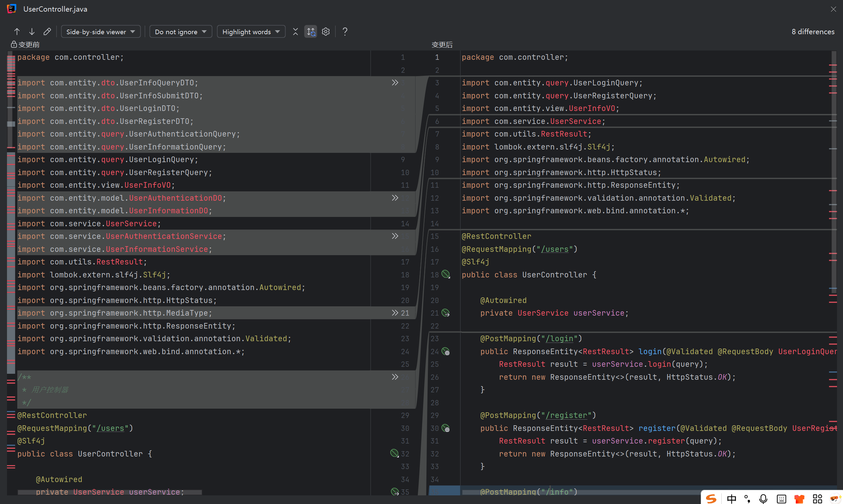
Task: Open the Do not ignore dropdown
Action: [181, 32]
